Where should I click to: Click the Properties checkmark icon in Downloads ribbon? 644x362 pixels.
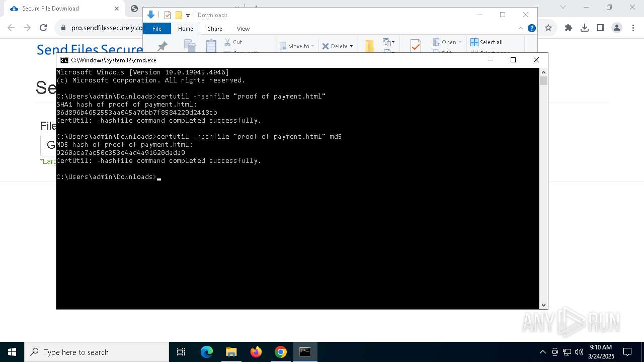[416, 46]
